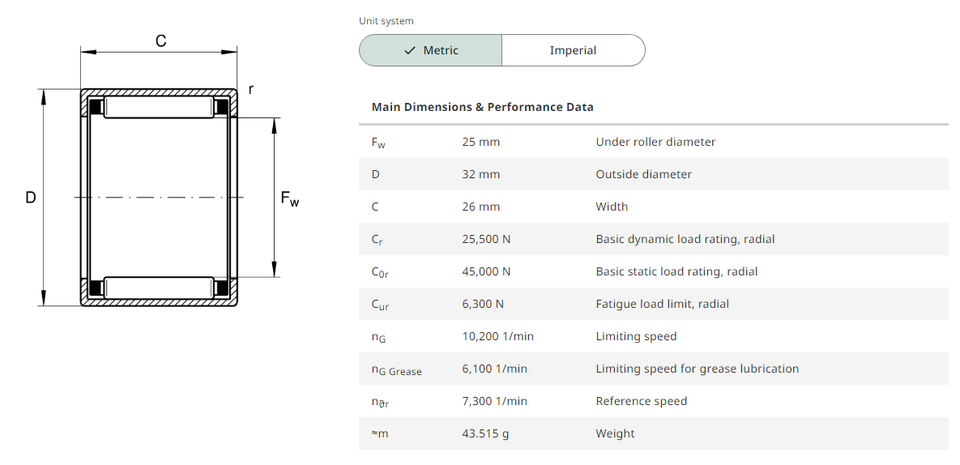
Task: Select the Outside diameter row
Action: (x=653, y=174)
